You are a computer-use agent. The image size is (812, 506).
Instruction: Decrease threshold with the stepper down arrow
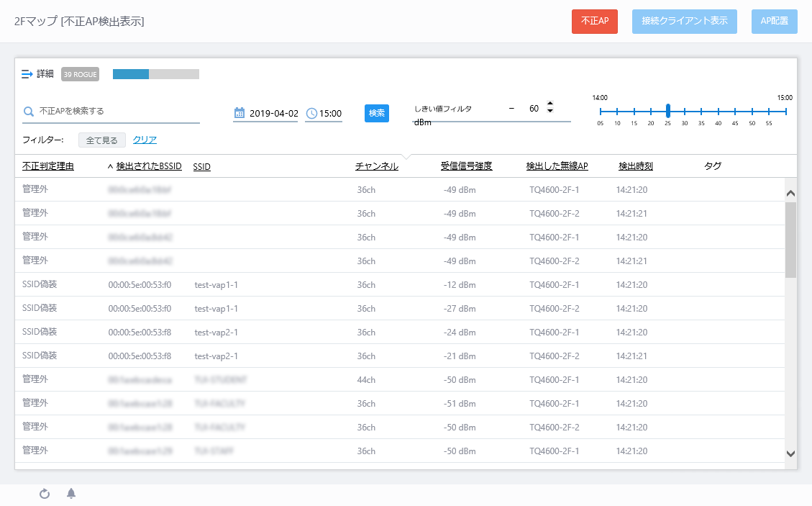point(550,110)
